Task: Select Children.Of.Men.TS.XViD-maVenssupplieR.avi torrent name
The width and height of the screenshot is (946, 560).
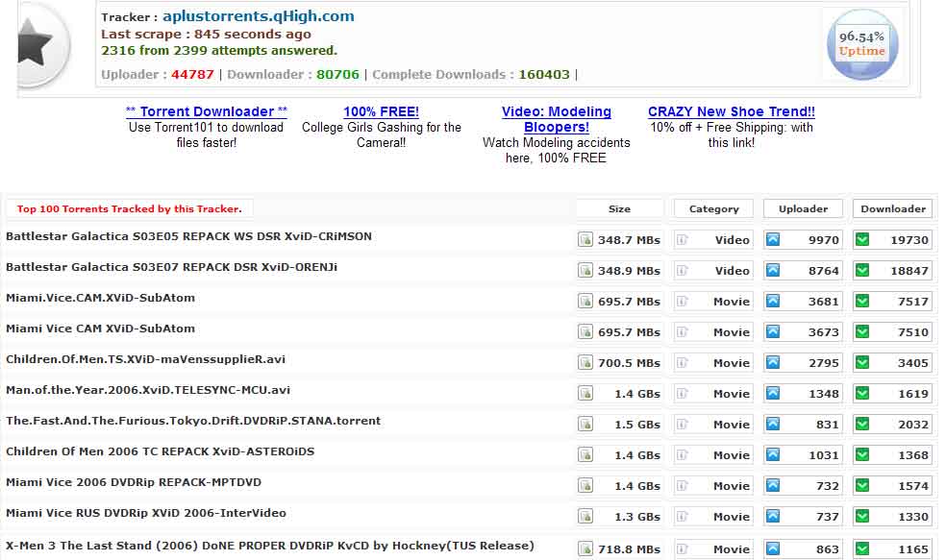Action: click(145, 359)
